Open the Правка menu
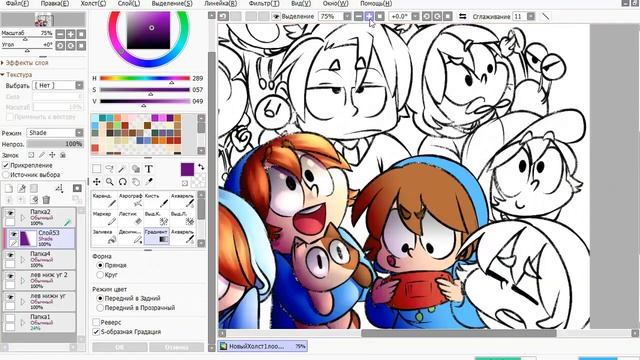The height and width of the screenshot is (360, 640). click(55, 3)
